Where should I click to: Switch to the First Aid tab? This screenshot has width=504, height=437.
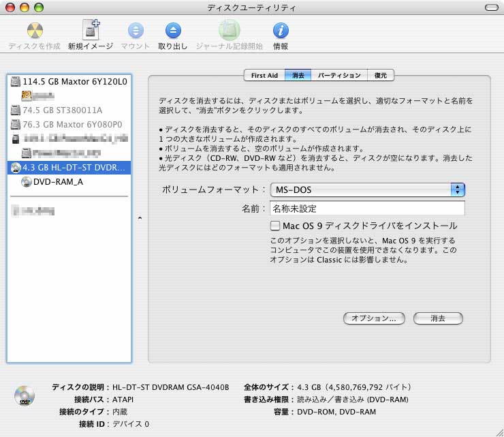point(264,76)
